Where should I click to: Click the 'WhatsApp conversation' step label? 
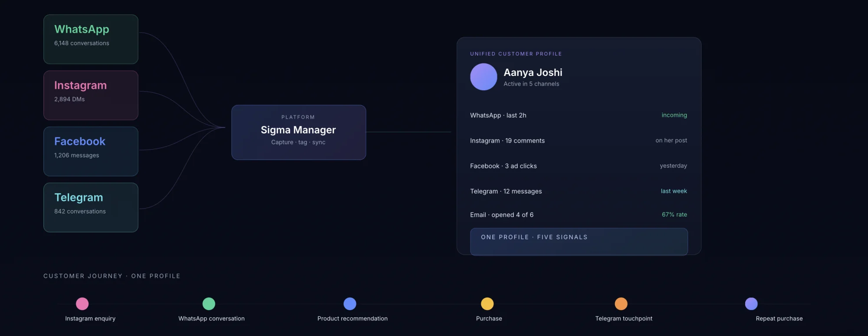[211, 319]
